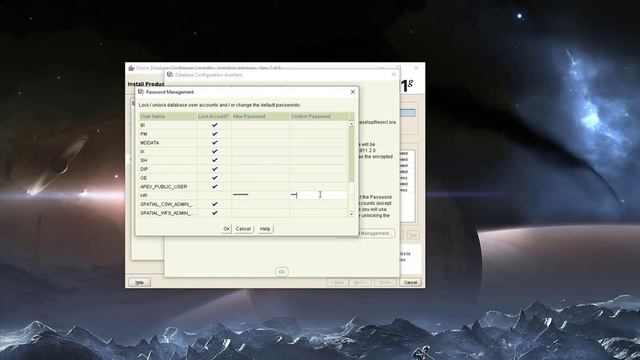Toggle lock checkbox for APEX_PUBLIC_USER
The height and width of the screenshot is (360, 640).
214,187
